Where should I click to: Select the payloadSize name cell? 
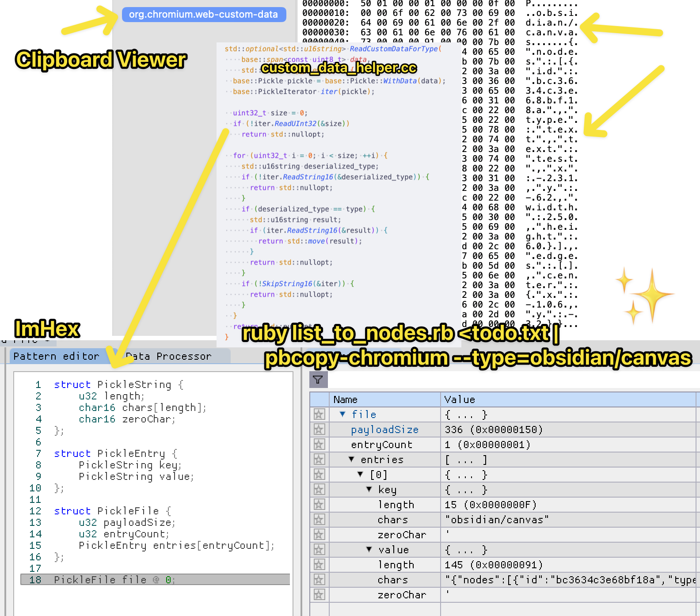(385, 430)
